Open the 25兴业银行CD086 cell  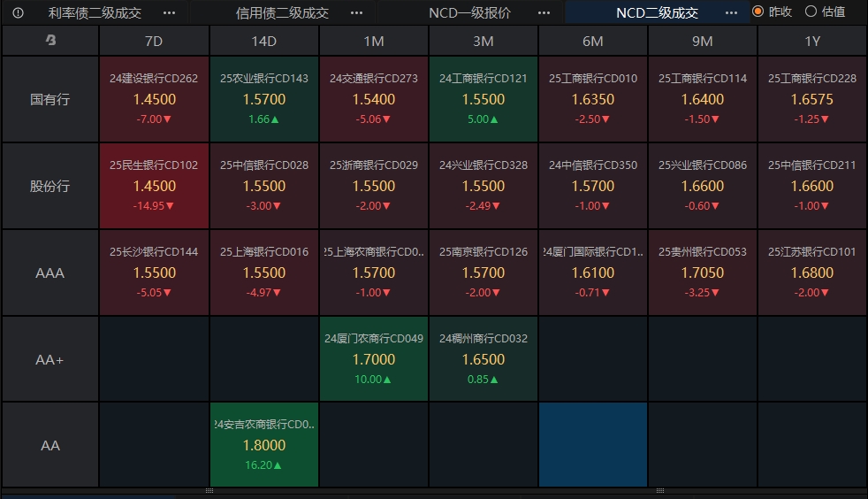click(x=703, y=186)
